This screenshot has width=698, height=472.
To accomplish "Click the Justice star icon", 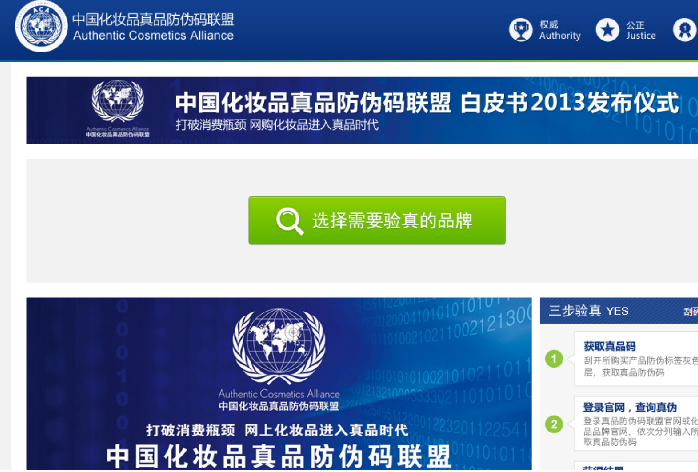I will [x=607, y=30].
